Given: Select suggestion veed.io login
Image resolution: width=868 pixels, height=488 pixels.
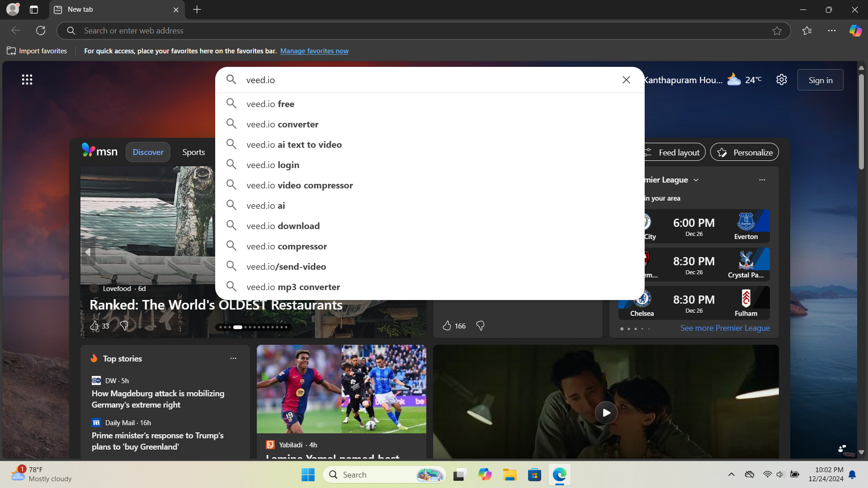Looking at the screenshot, I should pos(429,165).
